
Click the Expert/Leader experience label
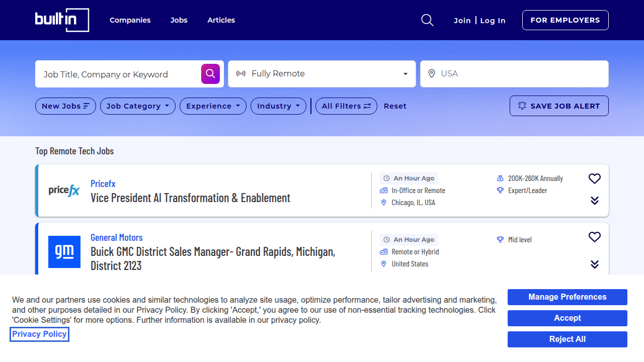pyautogui.click(x=528, y=191)
